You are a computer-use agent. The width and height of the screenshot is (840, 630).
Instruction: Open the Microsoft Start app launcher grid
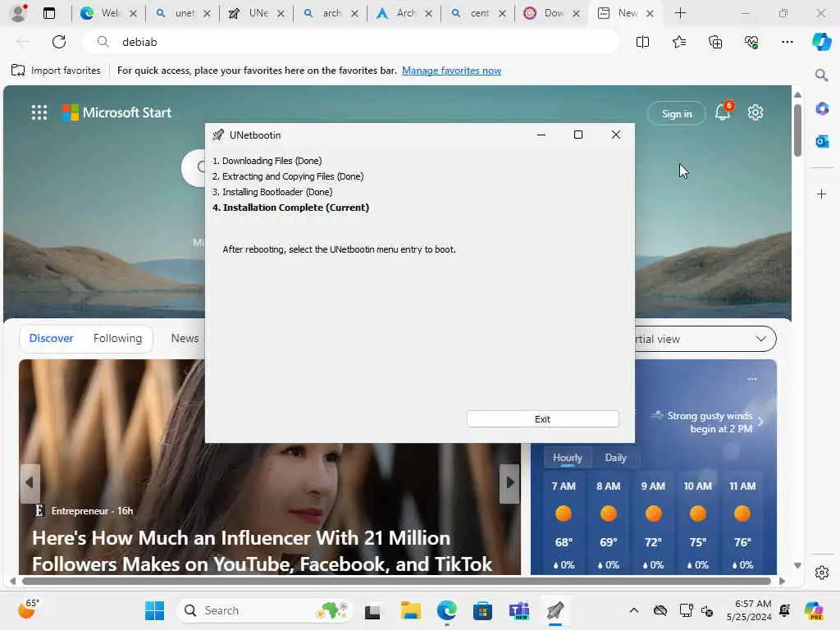[x=39, y=112]
